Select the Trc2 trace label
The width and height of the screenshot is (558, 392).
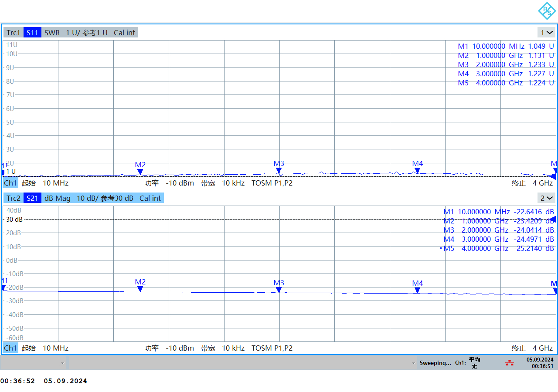tap(13, 198)
